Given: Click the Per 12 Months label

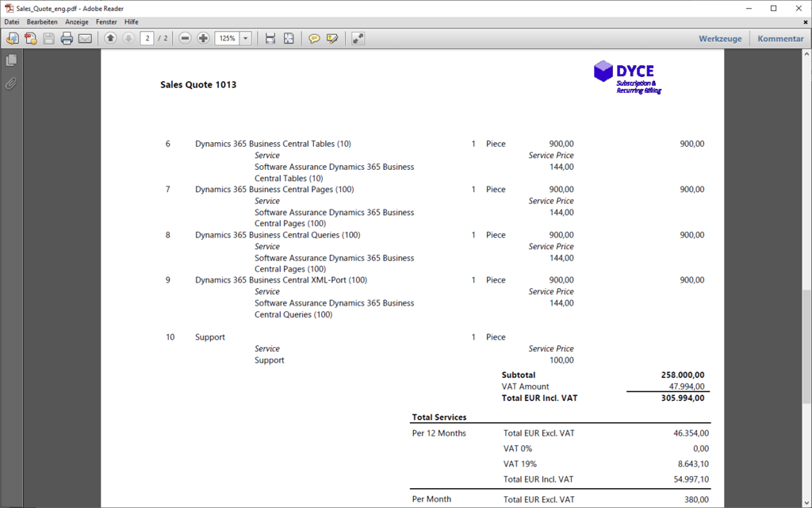Looking at the screenshot, I should coord(439,433).
